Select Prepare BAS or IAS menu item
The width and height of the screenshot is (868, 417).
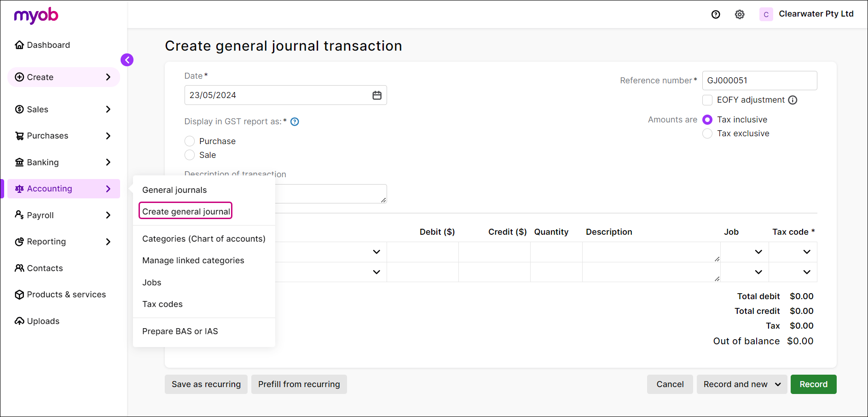click(180, 331)
